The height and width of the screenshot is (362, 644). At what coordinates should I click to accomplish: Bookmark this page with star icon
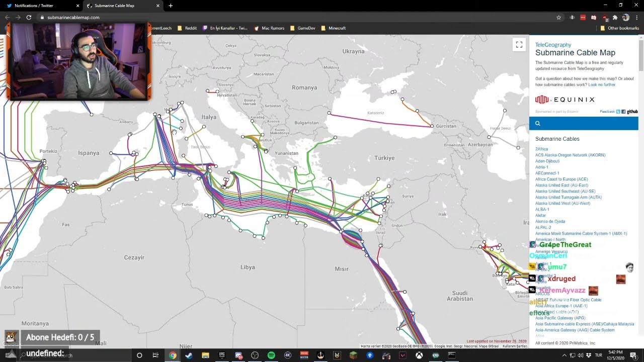[x=558, y=17]
